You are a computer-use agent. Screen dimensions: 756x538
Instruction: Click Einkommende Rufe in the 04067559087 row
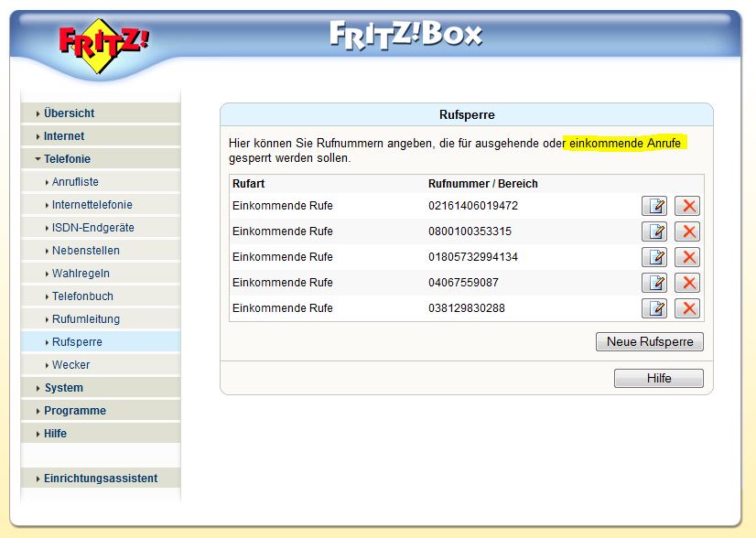tap(283, 283)
